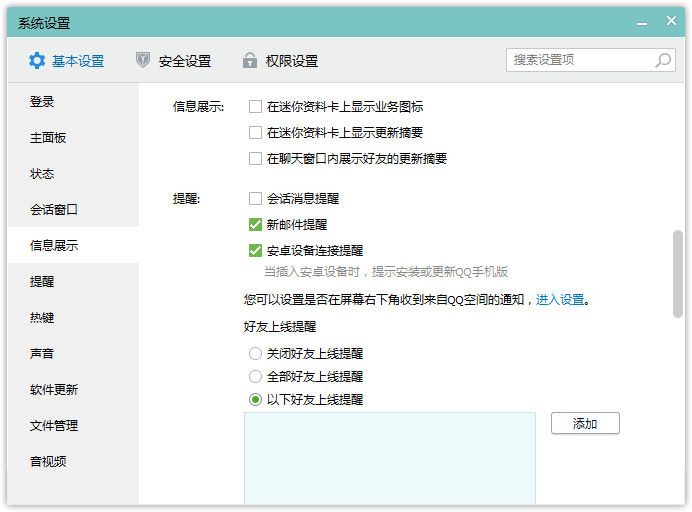The height and width of the screenshot is (512, 692).
Task: Select 信息展示 in the sidebar
Action: [73, 245]
